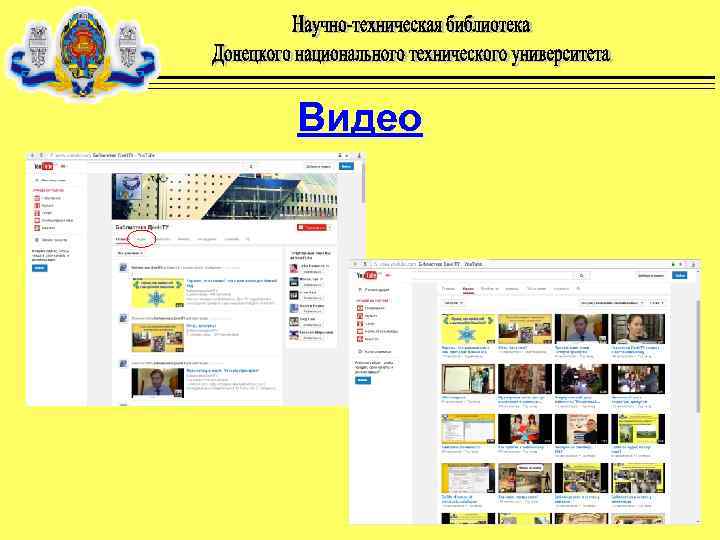720x540 pixels.
Task: Open guide menu icon beside logo, home screenshot
Action: [63, 166]
